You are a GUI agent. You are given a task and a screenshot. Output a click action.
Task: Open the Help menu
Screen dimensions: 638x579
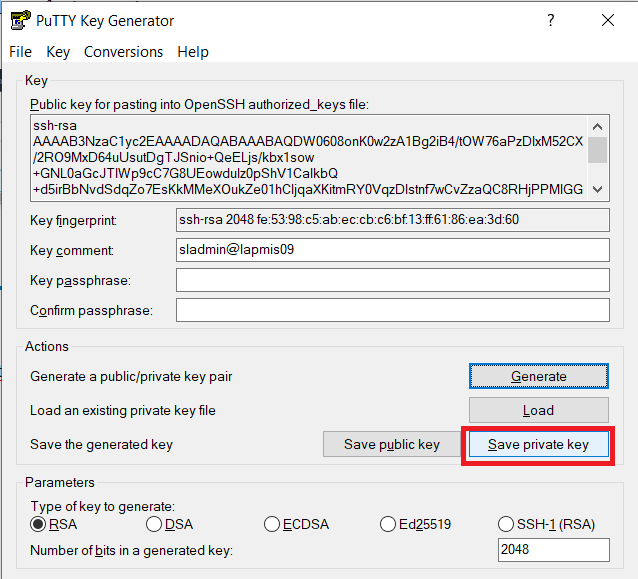point(193,52)
